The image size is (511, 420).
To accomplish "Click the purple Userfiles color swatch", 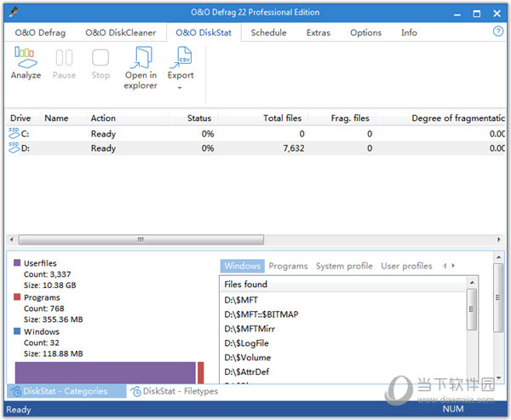I will pos(17,263).
